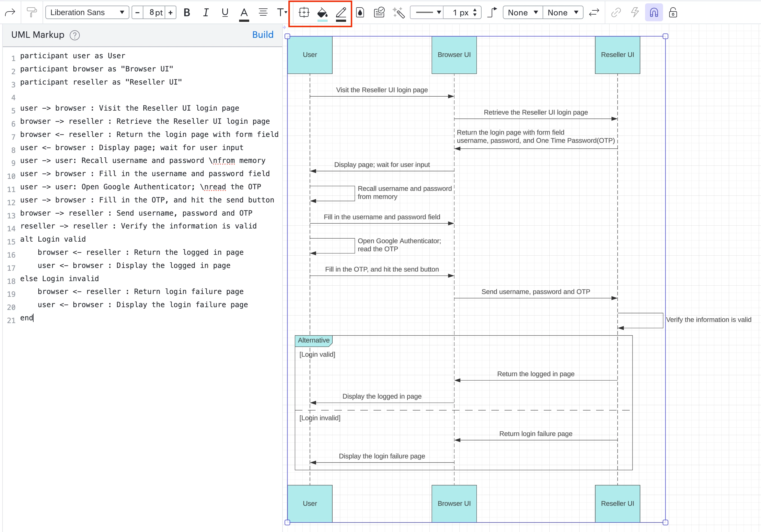Open the text alignment options
Viewport: 761px width, 532px height.
coord(263,13)
